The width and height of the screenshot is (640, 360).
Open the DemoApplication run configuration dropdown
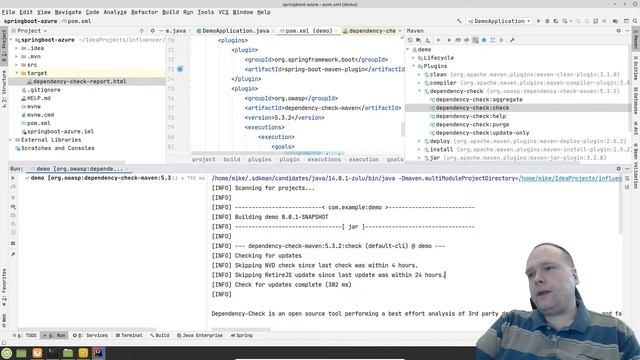tap(499, 21)
